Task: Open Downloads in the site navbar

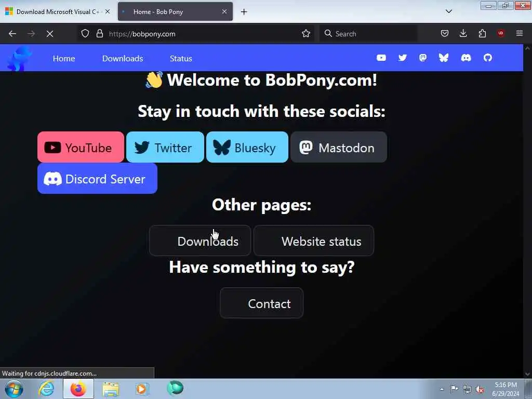Action: 123,58
